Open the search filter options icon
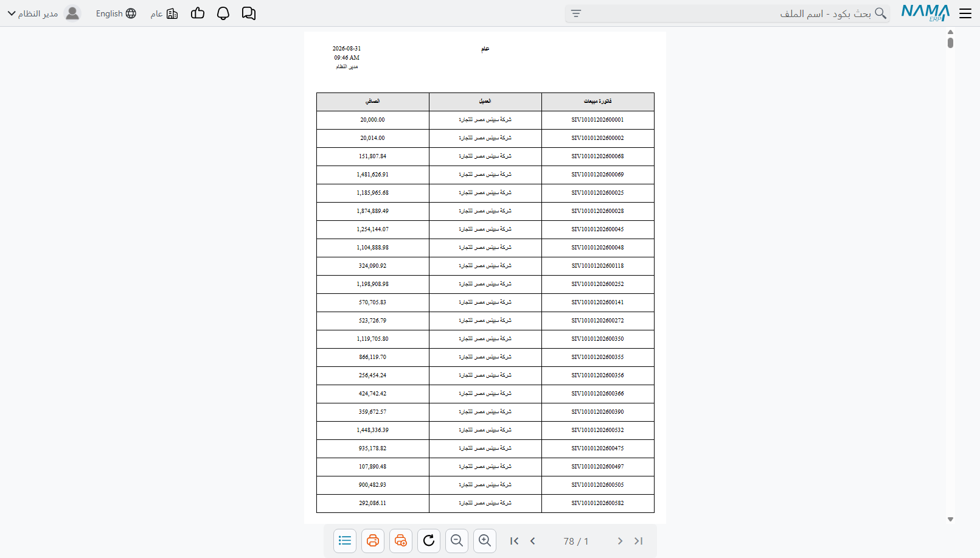This screenshot has height=558, width=980. click(x=576, y=13)
